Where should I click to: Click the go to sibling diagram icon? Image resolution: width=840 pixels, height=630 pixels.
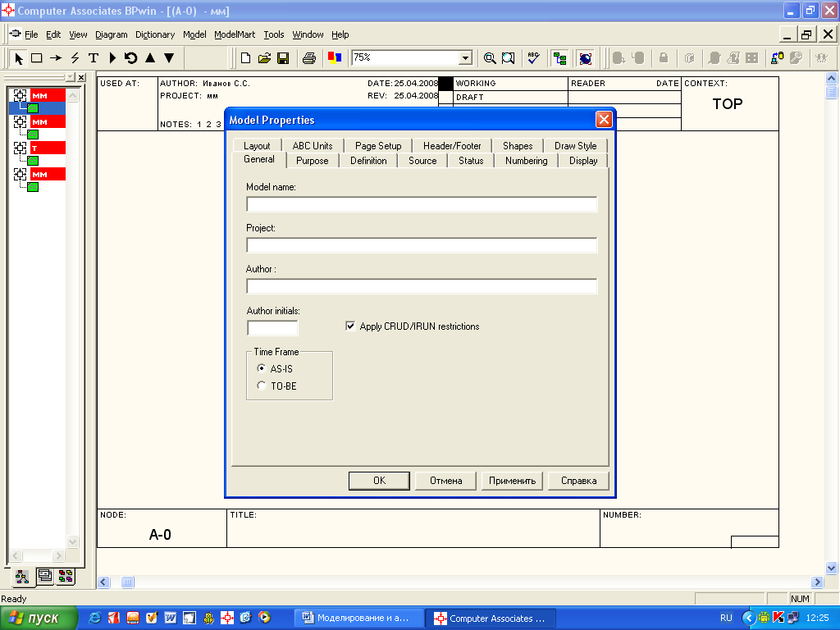(130, 58)
